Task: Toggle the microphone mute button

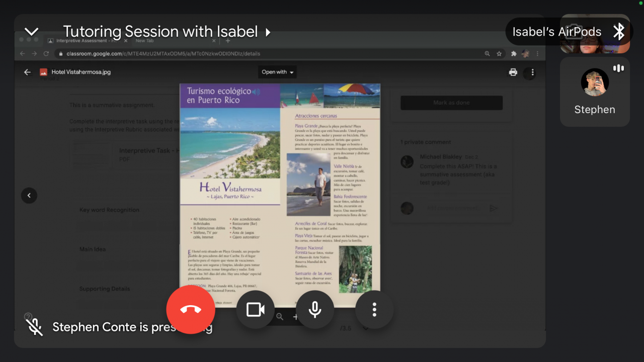Action: pyautogui.click(x=315, y=310)
